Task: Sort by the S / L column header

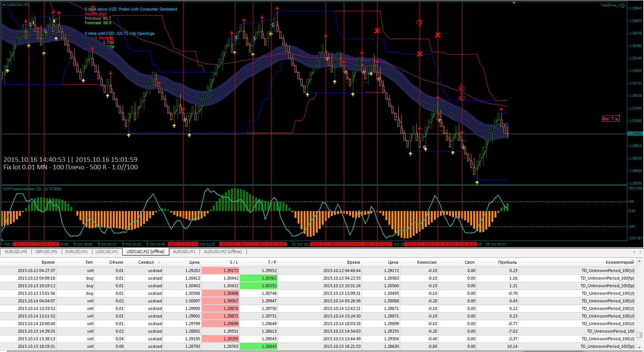Action: tap(220, 262)
